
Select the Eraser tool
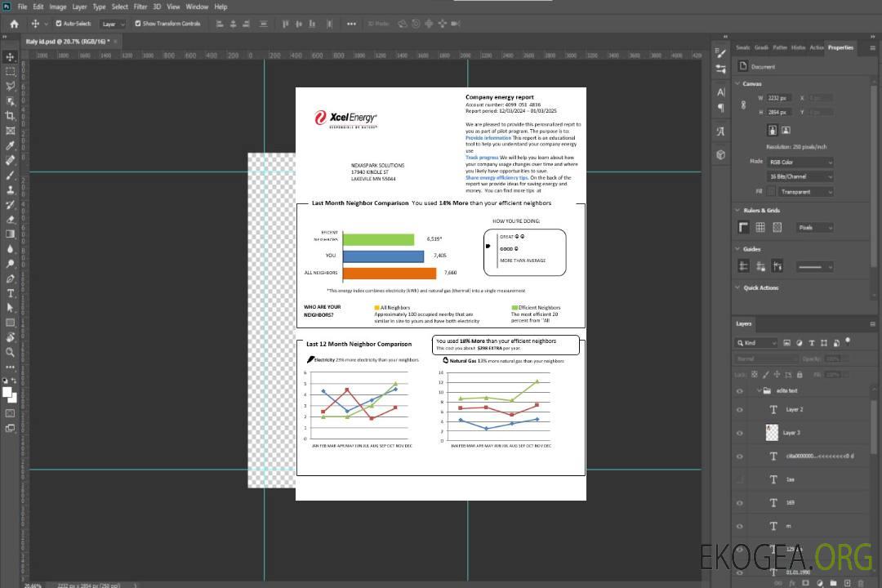(x=10, y=220)
